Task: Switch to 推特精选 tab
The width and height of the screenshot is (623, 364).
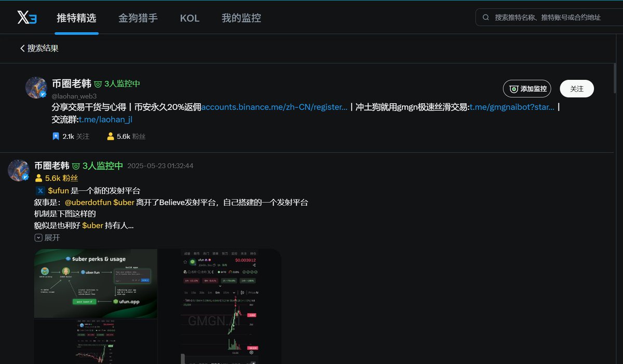Action: click(x=76, y=18)
